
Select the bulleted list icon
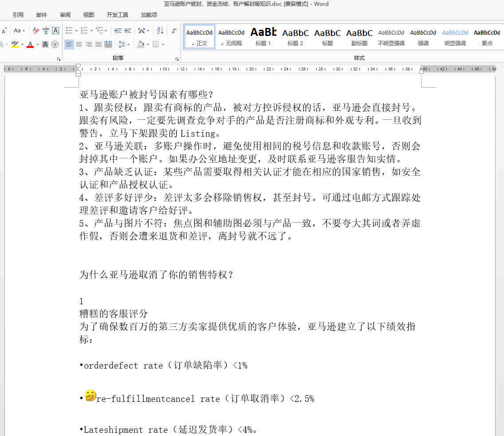[69, 31]
